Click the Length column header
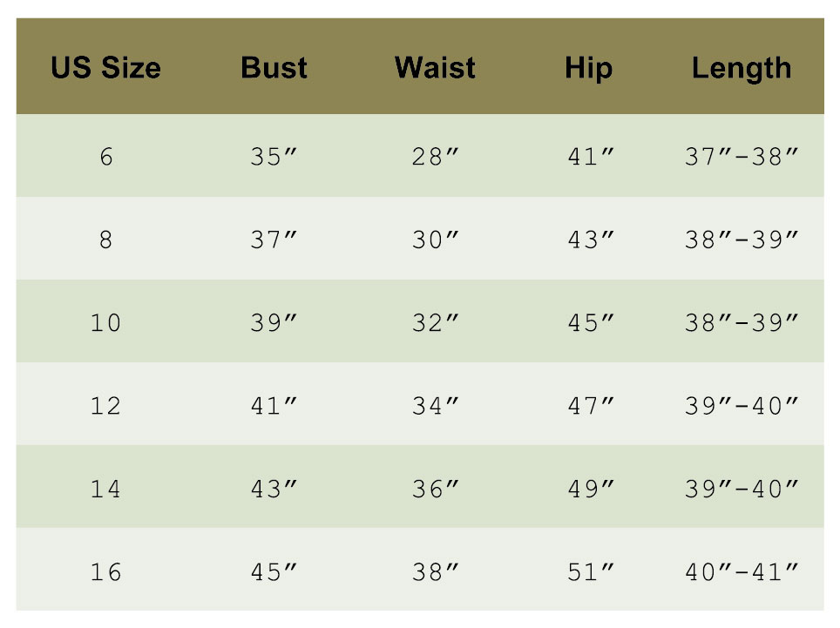Image resolution: width=840 pixels, height=628 pixels. pyautogui.click(x=742, y=68)
